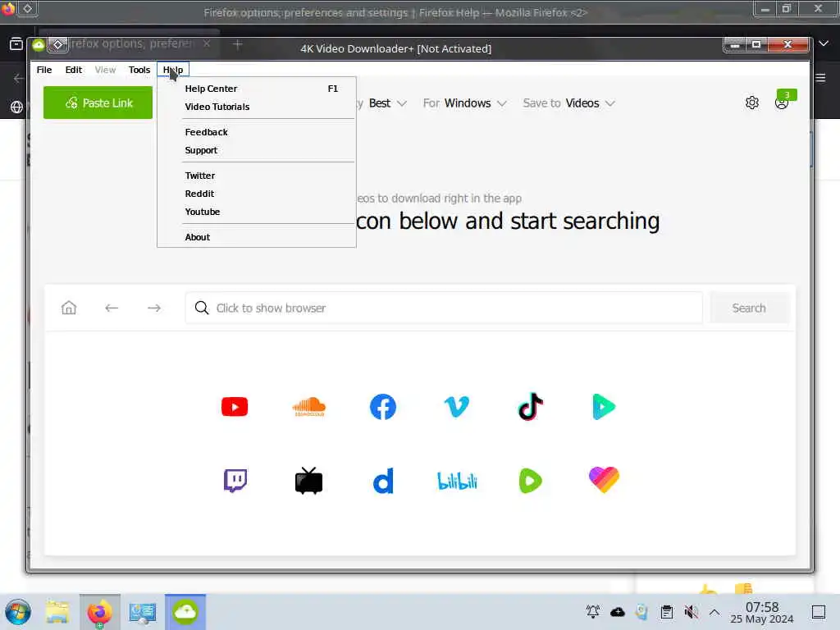Click the show browser address field
The width and height of the screenshot is (840, 630).
pyautogui.click(x=444, y=308)
